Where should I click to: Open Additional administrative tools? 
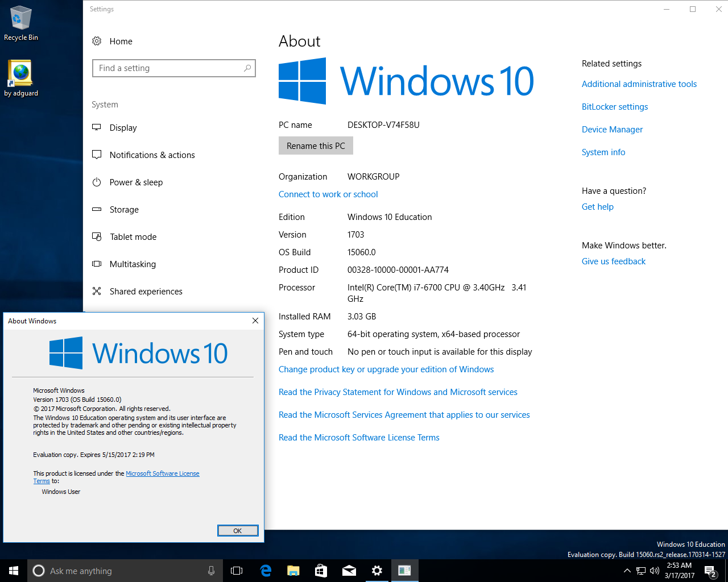pyautogui.click(x=639, y=84)
